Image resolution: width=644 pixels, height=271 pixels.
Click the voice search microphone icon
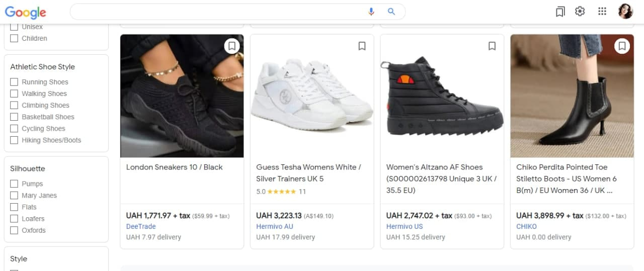(371, 12)
